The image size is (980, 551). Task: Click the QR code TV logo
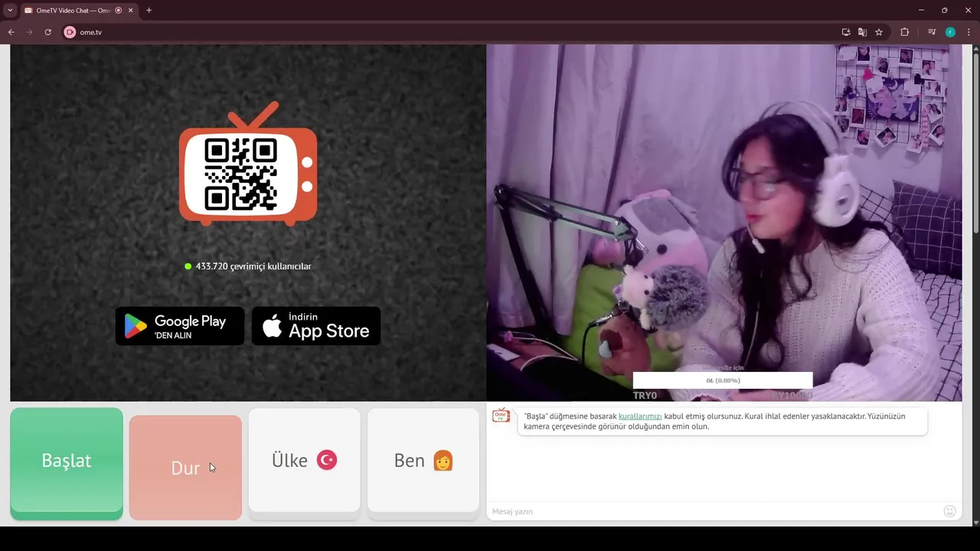[248, 164]
